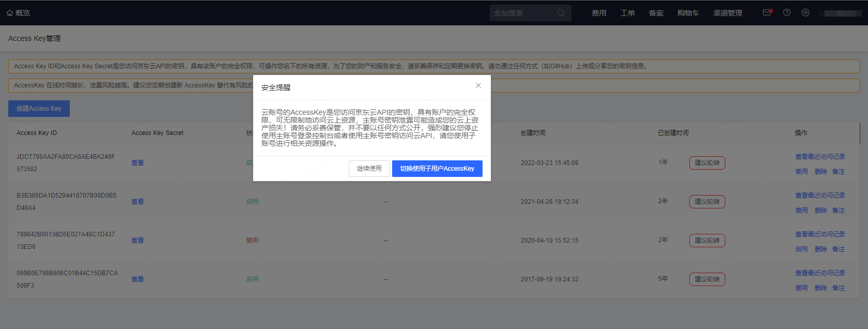The height and width of the screenshot is (329, 868).
Task: Click 删除 in the 2017-09-19 row
Action: (x=821, y=288)
